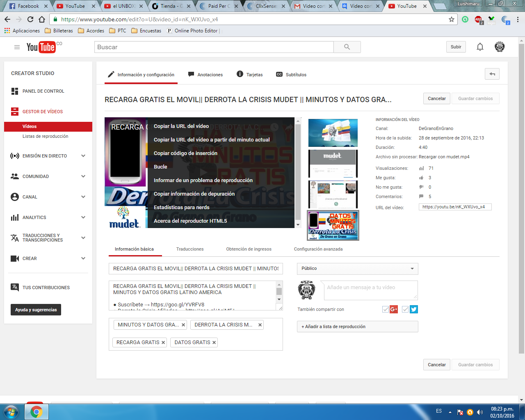Expand Emisión en Directo section
Viewport: 525px width, 420px height.
[x=83, y=156]
